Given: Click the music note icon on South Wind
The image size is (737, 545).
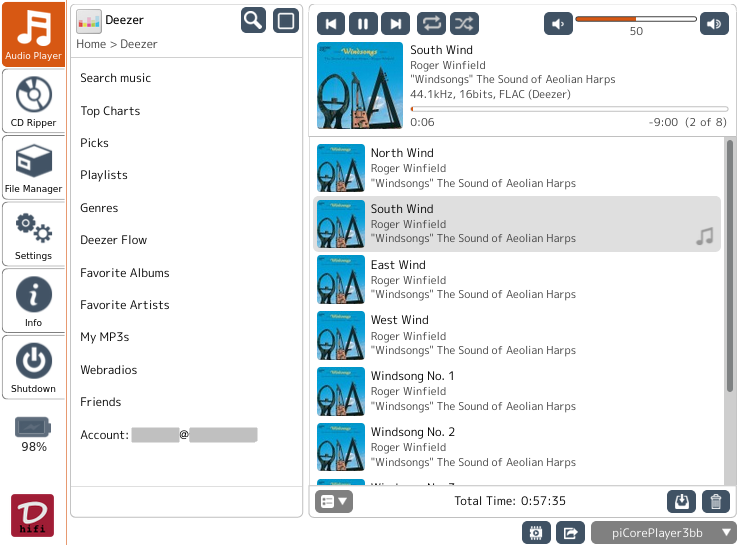Looking at the screenshot, I should tap(705, 236).
